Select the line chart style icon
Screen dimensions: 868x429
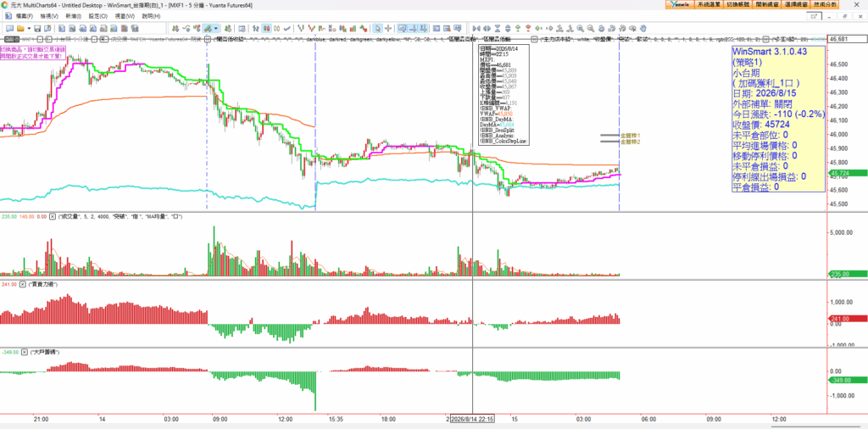287,28
